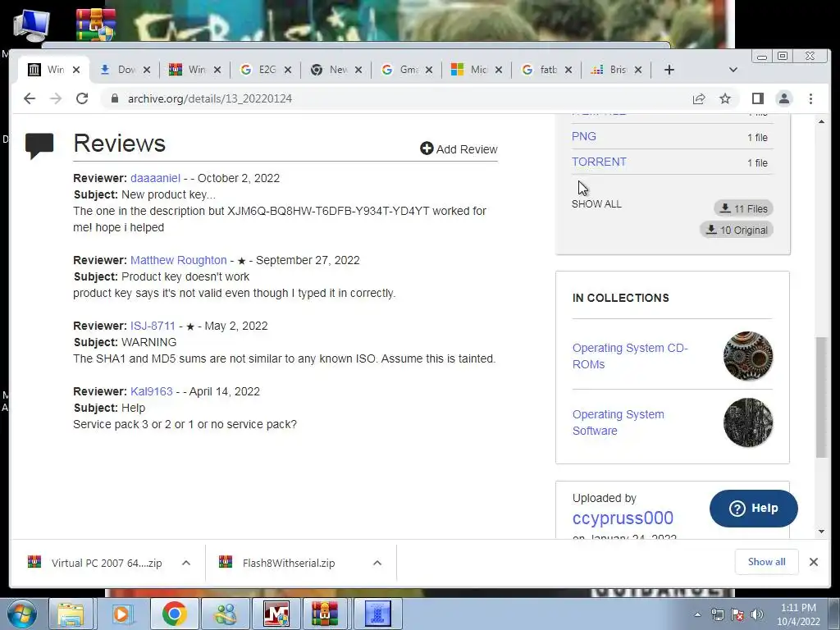Click the share page icon in address bar
Screen dimensions: 840x630
(699, 98)
